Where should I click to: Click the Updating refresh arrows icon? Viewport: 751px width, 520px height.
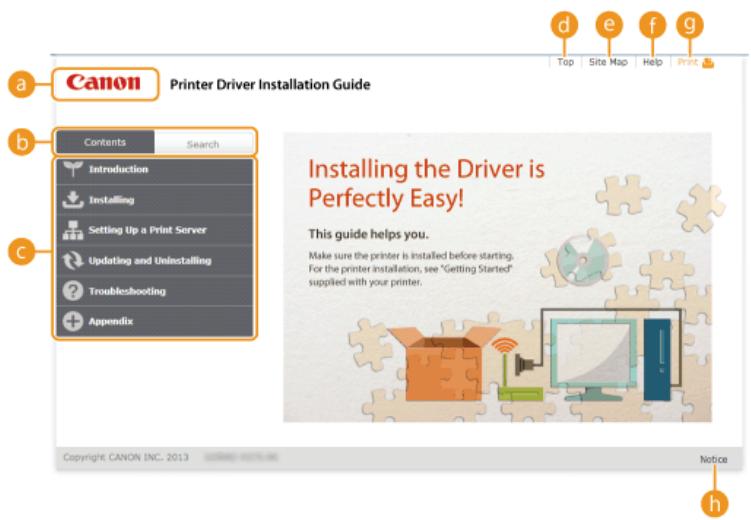[x=73, y=260]
